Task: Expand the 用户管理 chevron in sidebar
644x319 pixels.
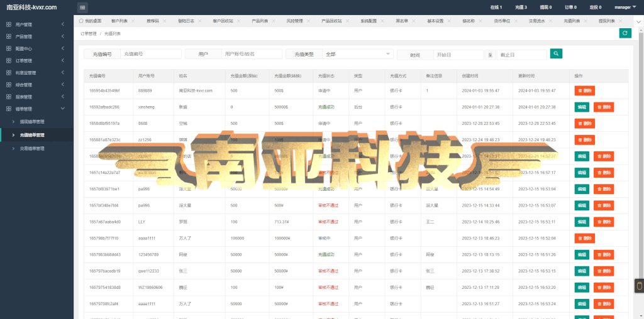Action: point(63,24)
